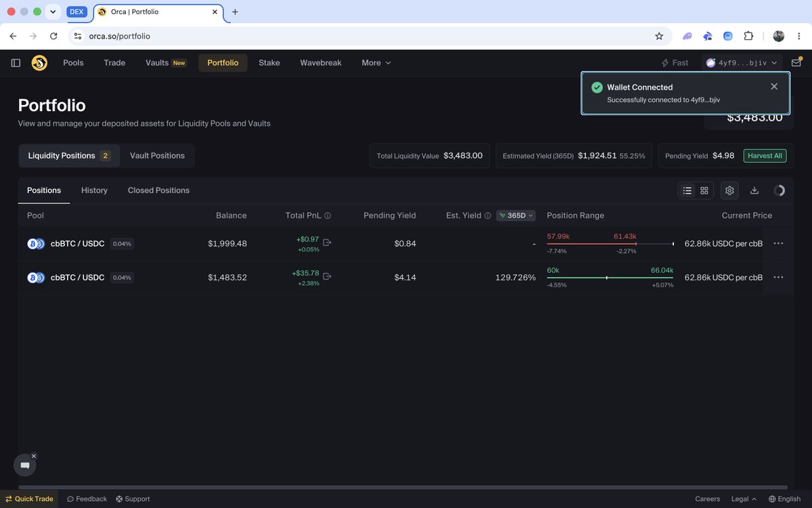Screen dimensions: 812x508
Task: Open more options for $1,999.48 position
Action: [778, 243]
